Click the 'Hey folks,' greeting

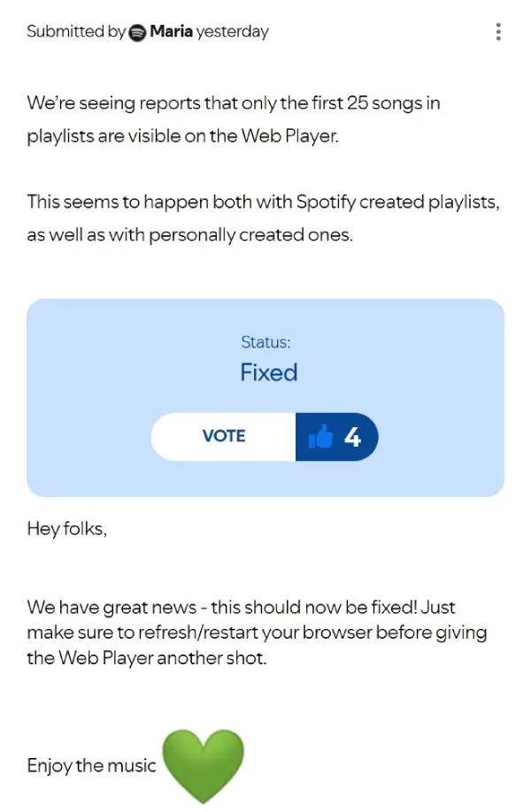[67, 530]
